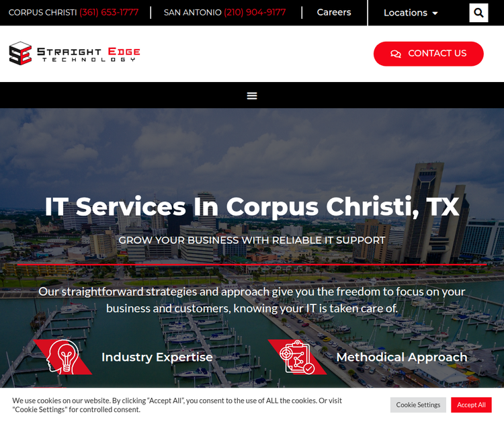The width and height of the screenshot is (504, 422).
Task: Click the Straight Edge Technology logo
Action: [x=75, y=54]
